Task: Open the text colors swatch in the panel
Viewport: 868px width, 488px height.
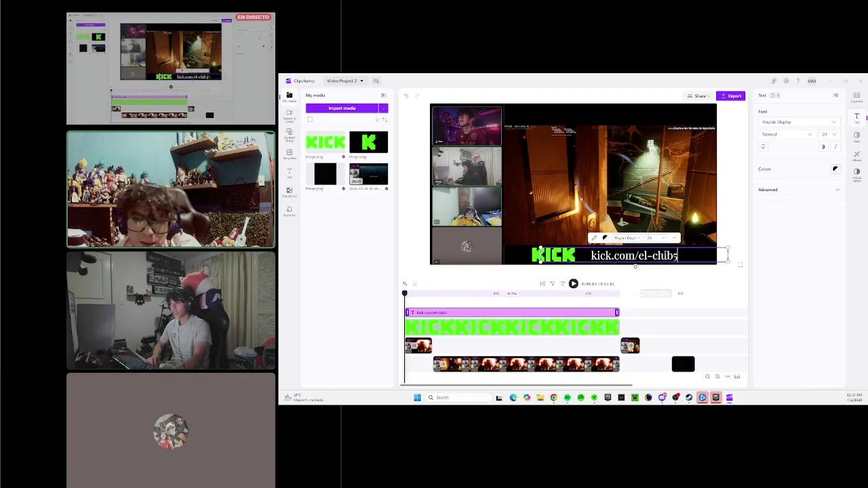Action: (x=835, y=169)
